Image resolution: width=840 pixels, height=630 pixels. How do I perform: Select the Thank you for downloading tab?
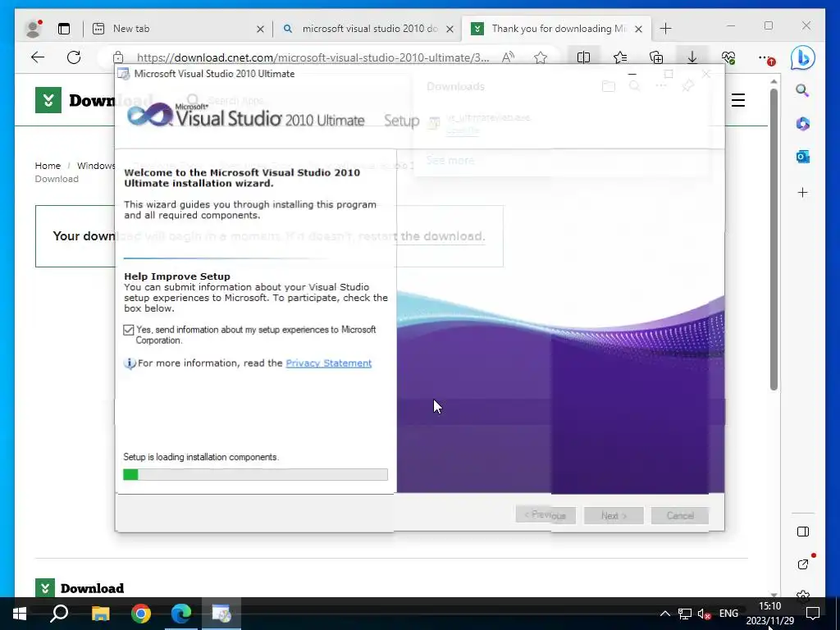coord(557,29)
